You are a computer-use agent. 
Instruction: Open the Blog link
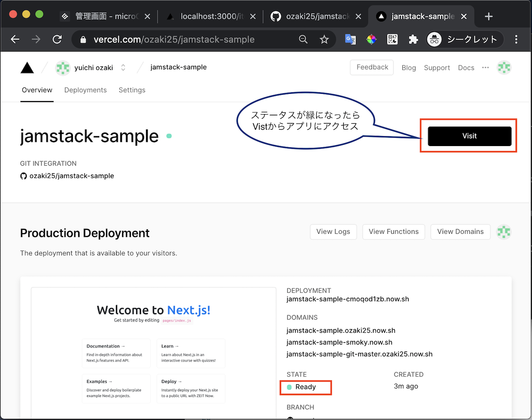tap(408, 67)
